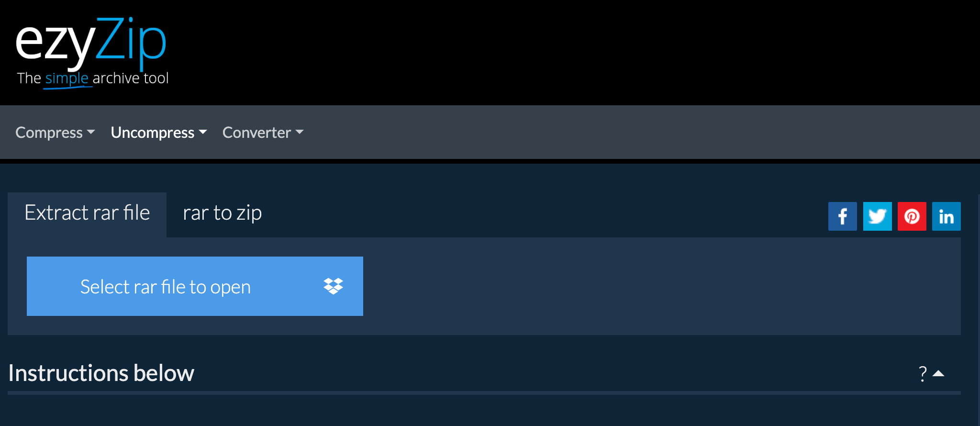Share the page on Facebook
980x426 pixels.
tap(843, 216)
